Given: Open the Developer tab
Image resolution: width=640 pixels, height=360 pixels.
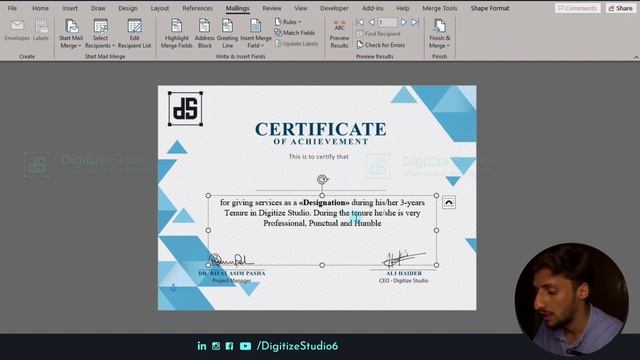Looking at the screenshot, I should click(334, 8).
